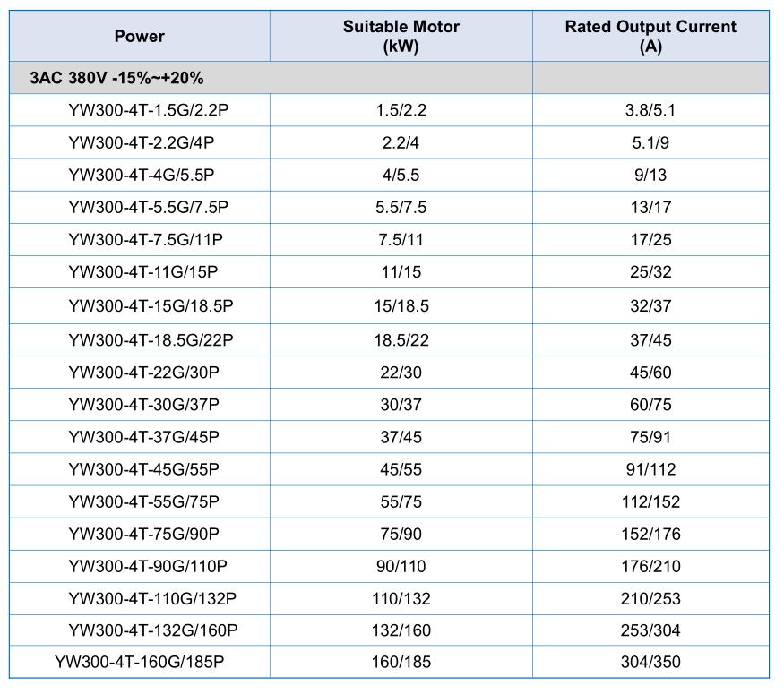Click current value 37/45 in Rated Output Current column
The height and width of the screenshot is (694, 784).
tap(650, 340)
